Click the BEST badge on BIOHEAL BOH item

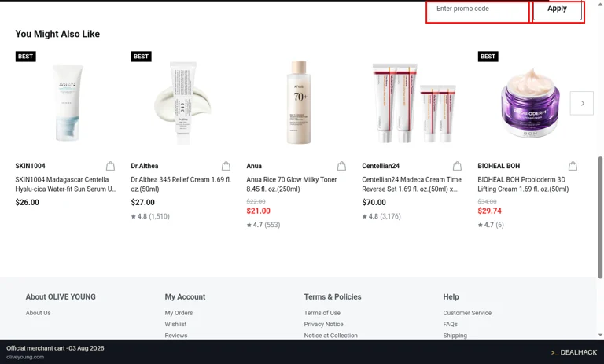tap(488, 57)
